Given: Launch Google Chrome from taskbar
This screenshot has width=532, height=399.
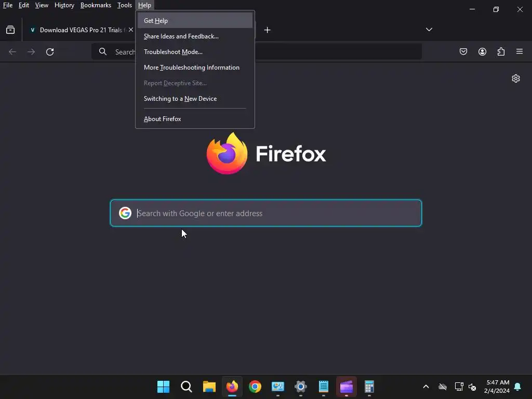Looking at the screenshot, I should coord(255,387).
